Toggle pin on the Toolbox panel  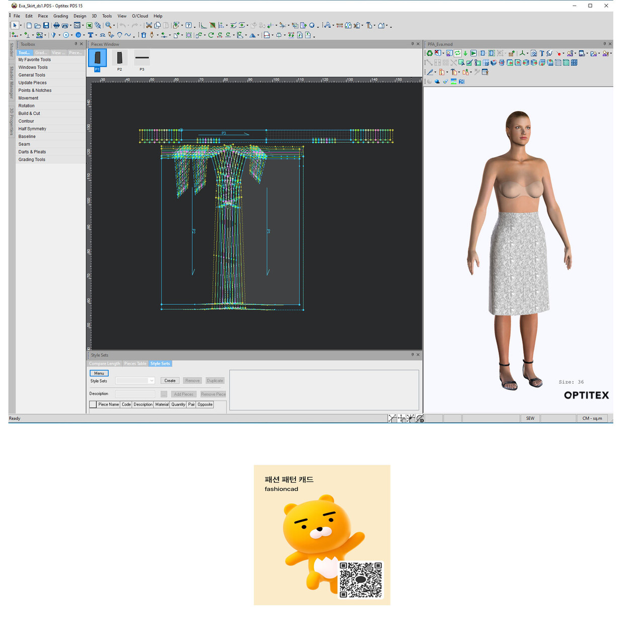pyautogui.click(x=76, y=44)
